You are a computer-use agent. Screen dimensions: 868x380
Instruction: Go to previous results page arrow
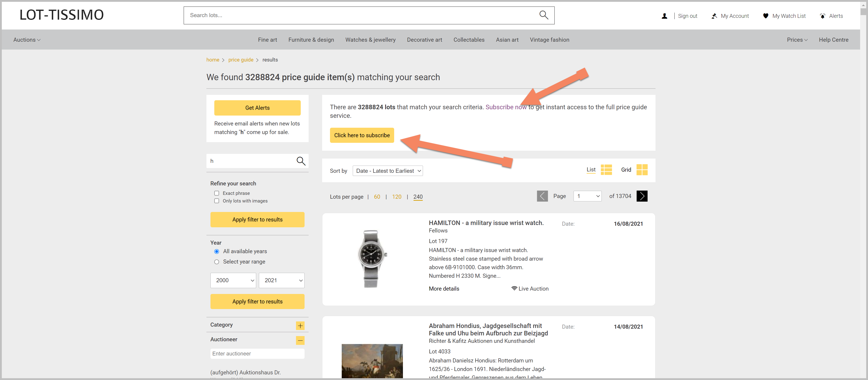tap(542, 196)
